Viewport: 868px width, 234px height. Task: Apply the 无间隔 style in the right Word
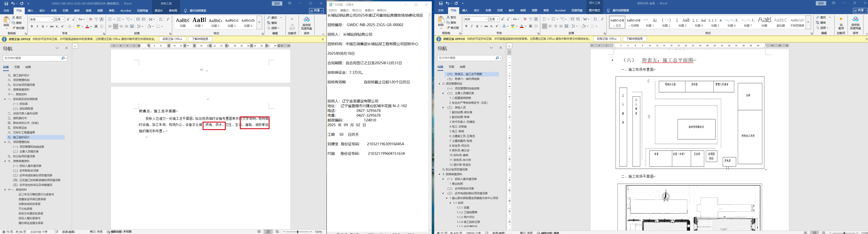click(633, 22)
